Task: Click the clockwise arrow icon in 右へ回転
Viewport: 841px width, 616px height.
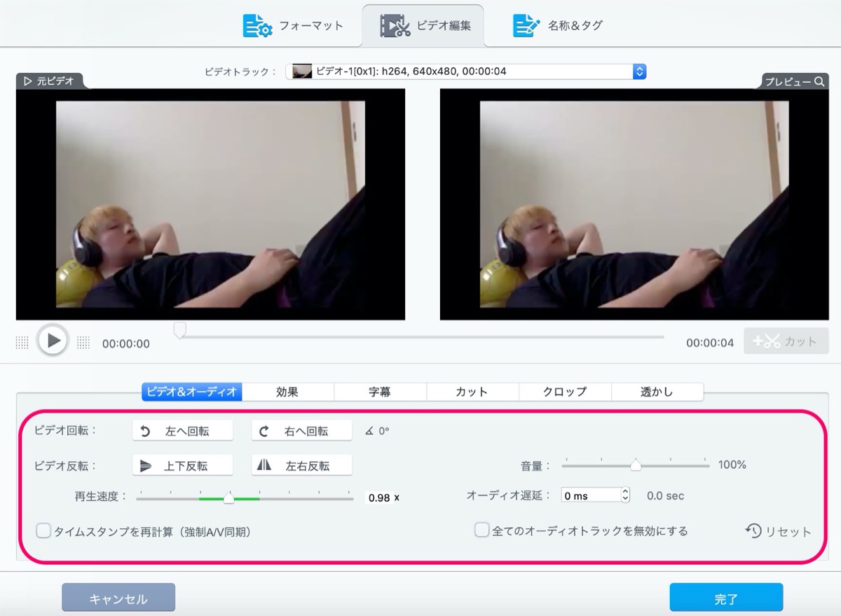Action: tap(264, 432)
